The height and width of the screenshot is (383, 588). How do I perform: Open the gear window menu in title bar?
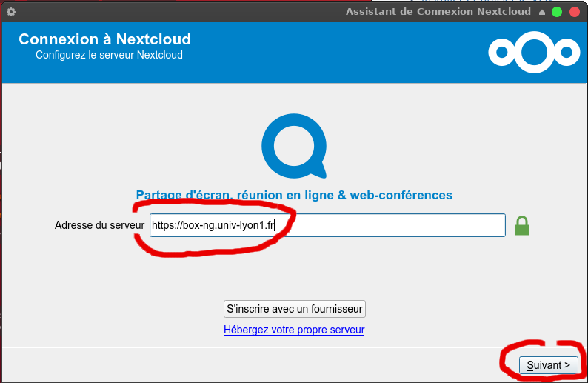click(11, 12)
